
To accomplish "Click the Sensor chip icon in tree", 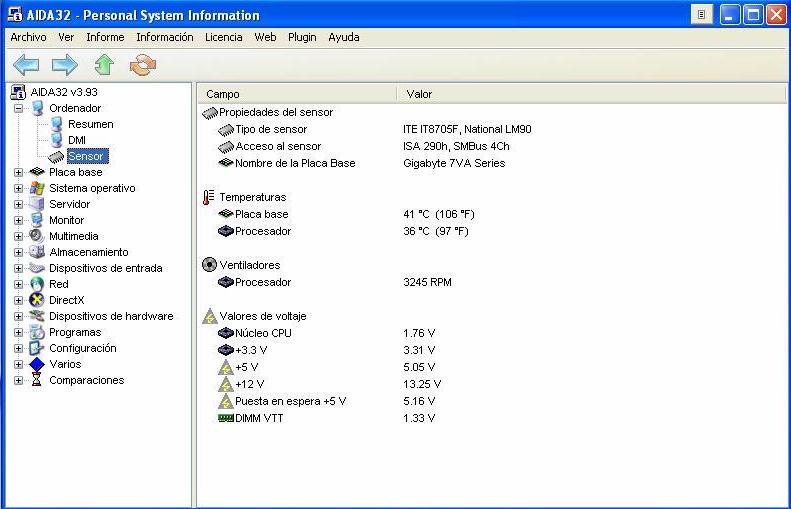I will 56,156.
